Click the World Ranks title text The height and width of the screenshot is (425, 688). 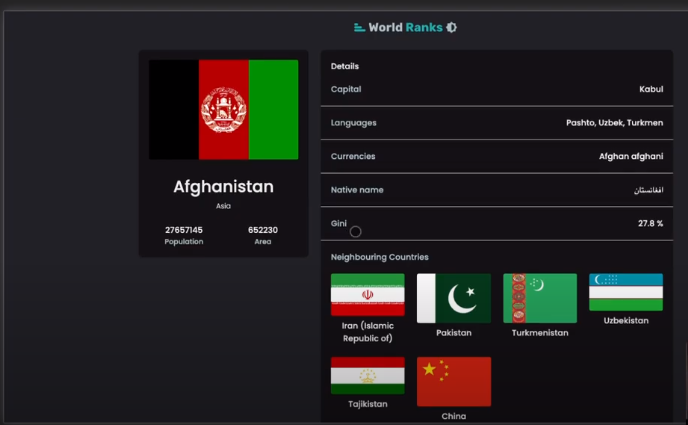(x=405, y=27)
